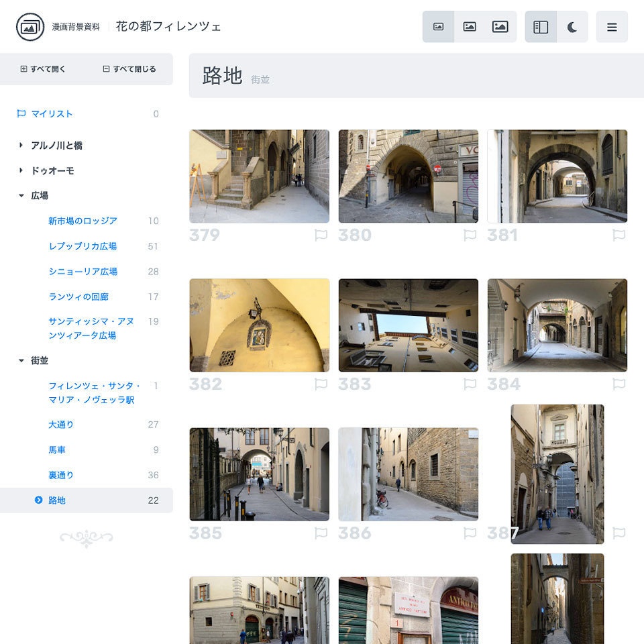
Task: Toggle the flag on photo 383
Action: coord(470,384)
